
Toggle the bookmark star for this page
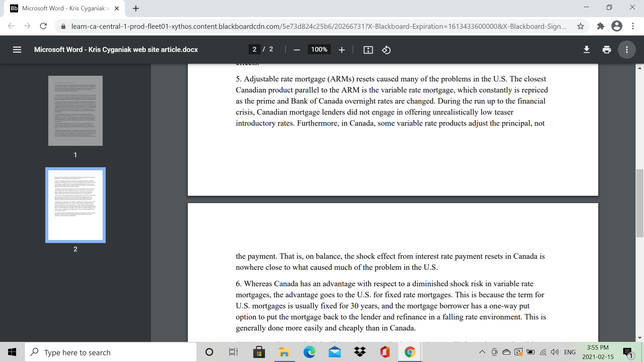coord(581,26)
